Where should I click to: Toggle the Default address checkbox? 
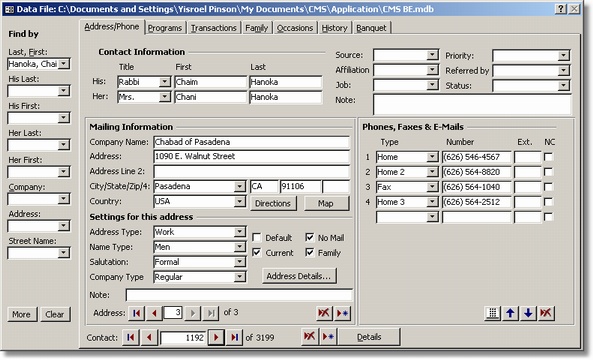tap(256, 237)
